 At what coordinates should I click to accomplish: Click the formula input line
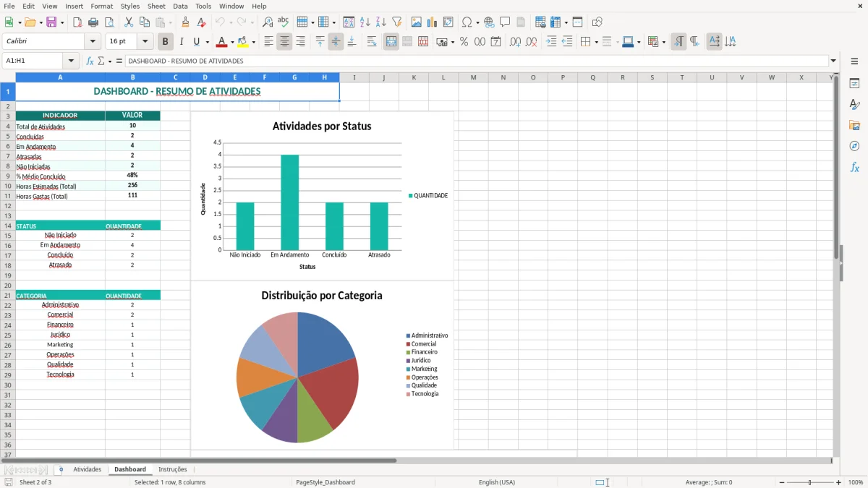coord(476,61)
